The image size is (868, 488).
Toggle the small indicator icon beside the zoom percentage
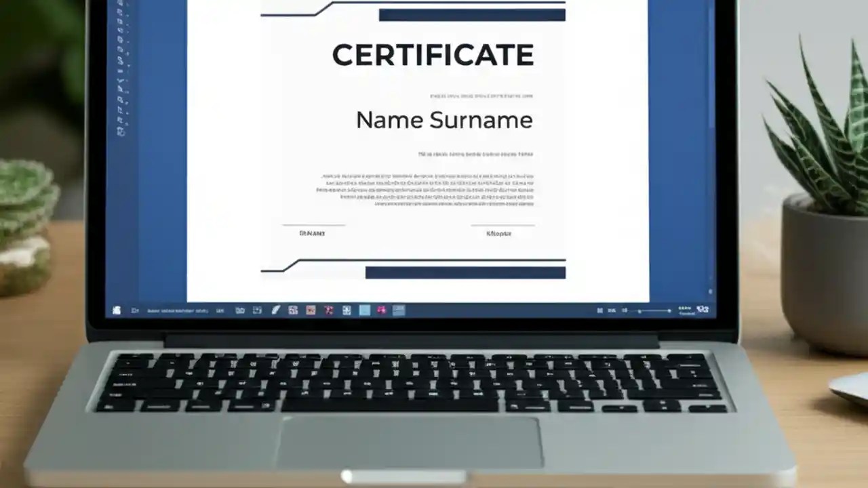click(x=625, y=310)
